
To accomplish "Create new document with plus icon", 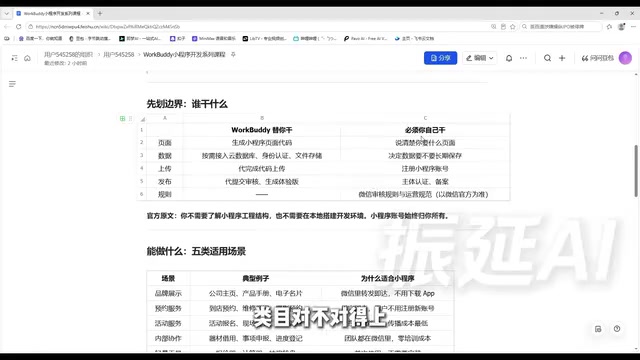I will [562, 58].
